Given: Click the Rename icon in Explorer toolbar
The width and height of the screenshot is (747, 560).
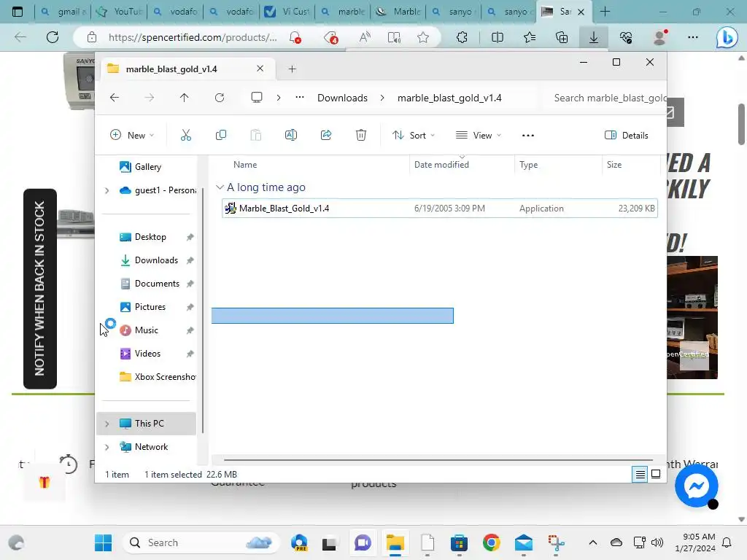Looking at the screenshot, I should 290,135.
